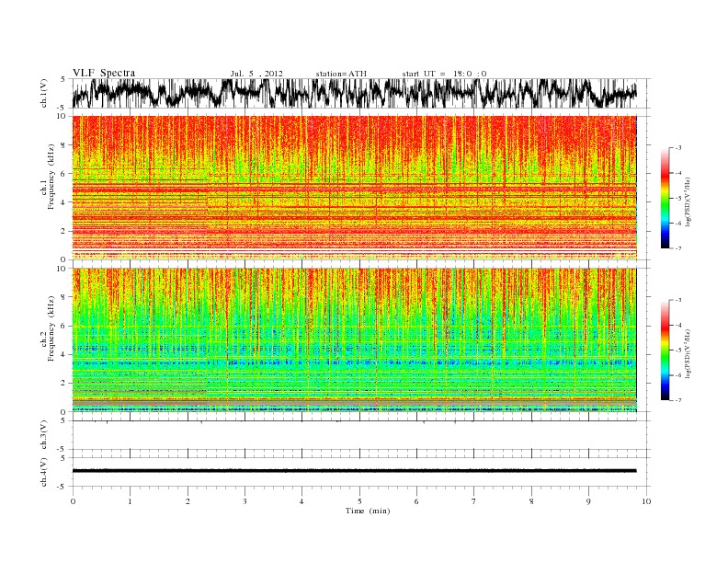This screenshot has width=728, height=563.
Task: Click time axis tick label "4"
Action: pos(301,501)
